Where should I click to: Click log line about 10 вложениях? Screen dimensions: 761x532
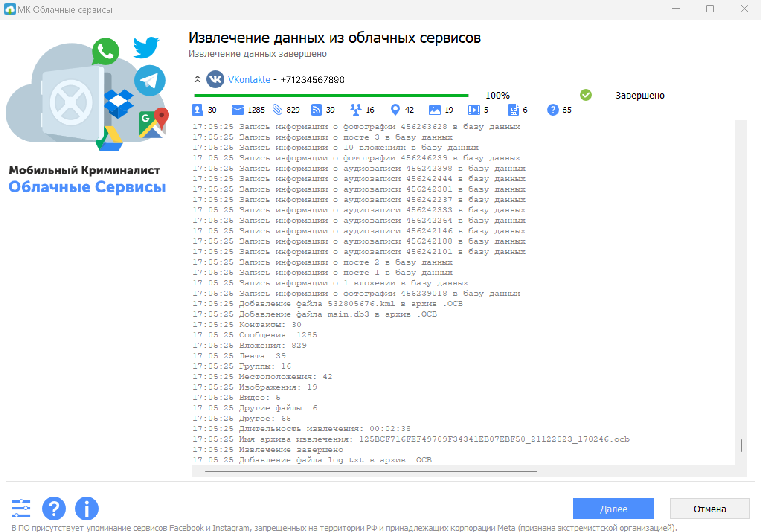point(335,147)
